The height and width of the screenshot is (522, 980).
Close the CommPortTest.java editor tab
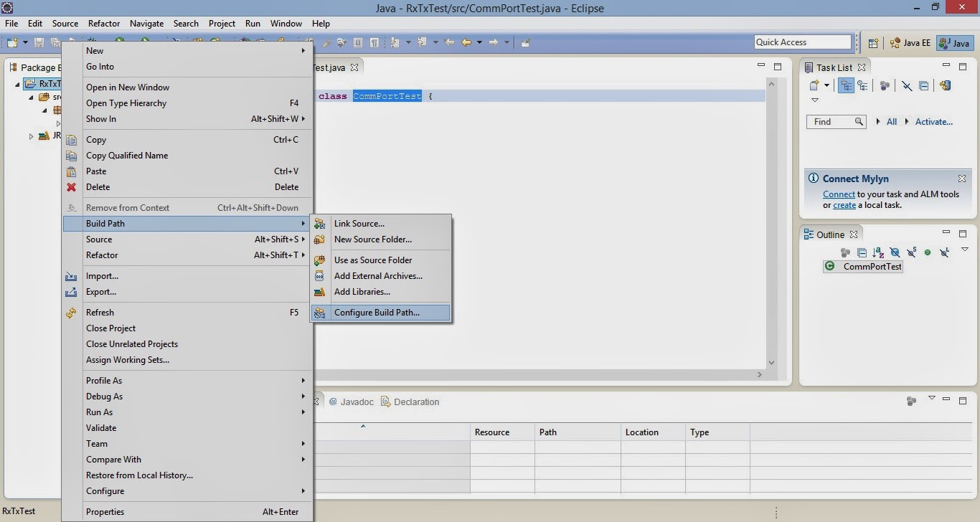[x=354, y=67]
